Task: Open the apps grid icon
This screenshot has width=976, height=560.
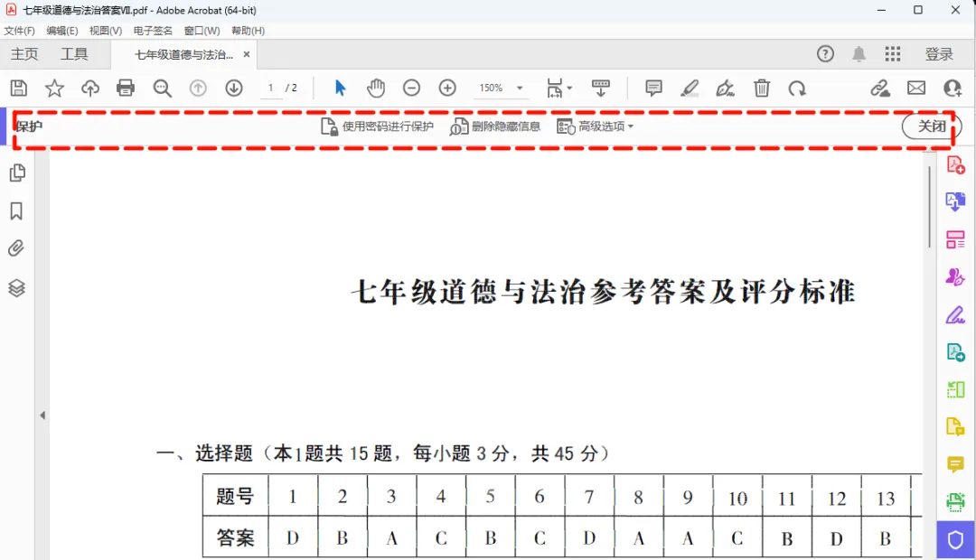Action: 893,54
